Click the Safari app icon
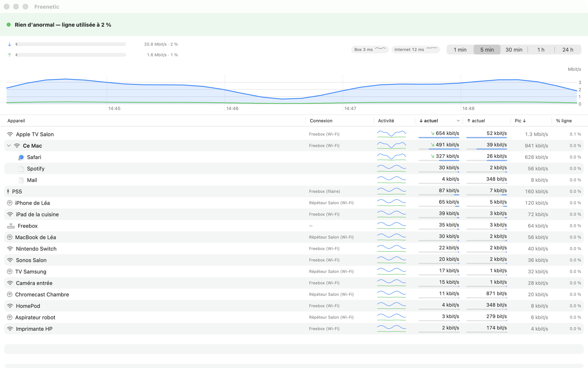 (x=21, y=157)
